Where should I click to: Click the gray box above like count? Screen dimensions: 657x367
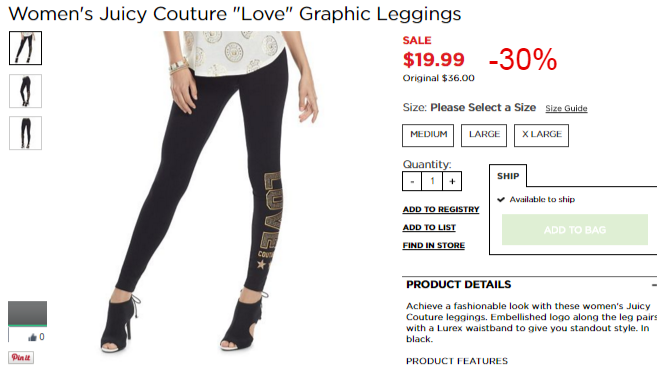point(28,313)
